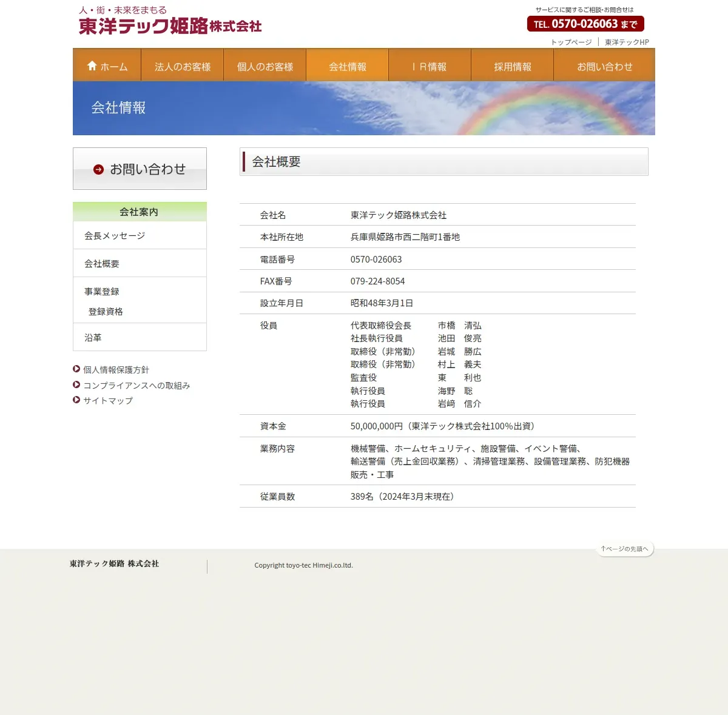
Task: Click the sidebar お問い合わせ button
Action: pyautogui.click(x=140, y=169)
